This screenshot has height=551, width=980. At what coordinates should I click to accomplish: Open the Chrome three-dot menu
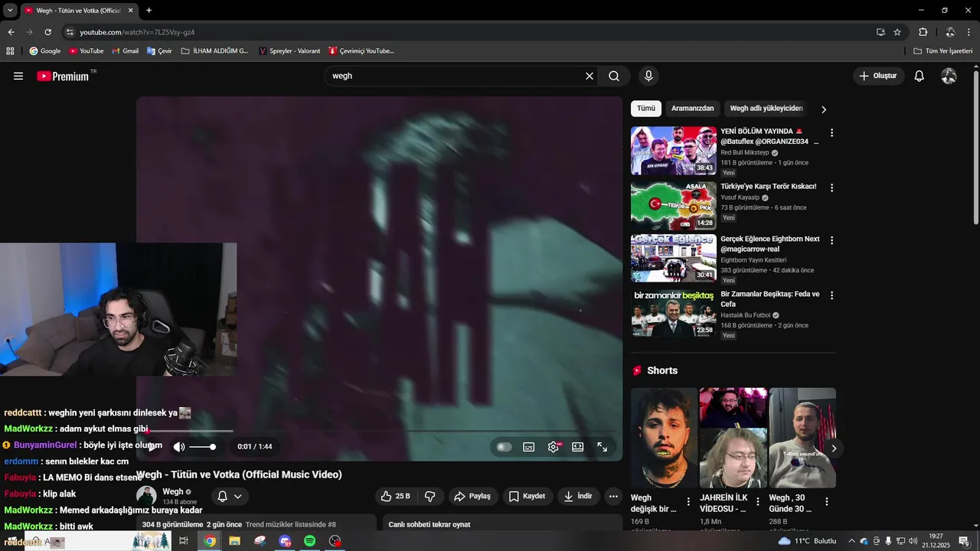coord(969,32)
